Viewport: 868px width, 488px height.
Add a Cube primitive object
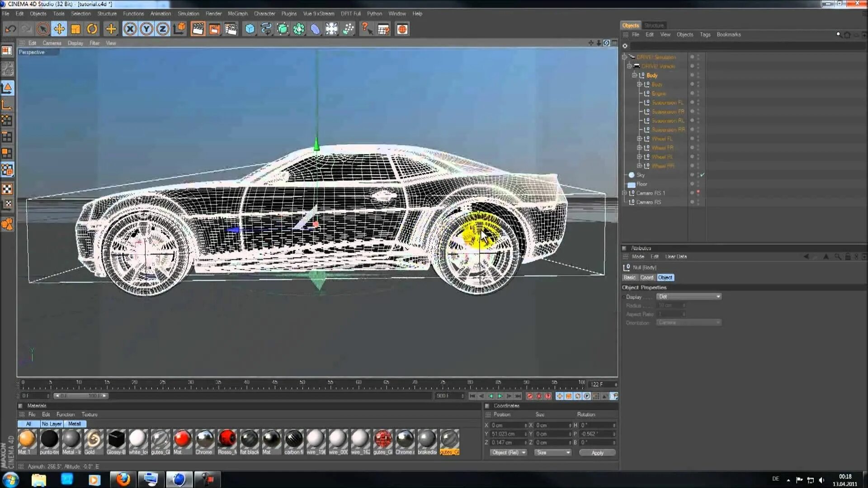point(250,29)
